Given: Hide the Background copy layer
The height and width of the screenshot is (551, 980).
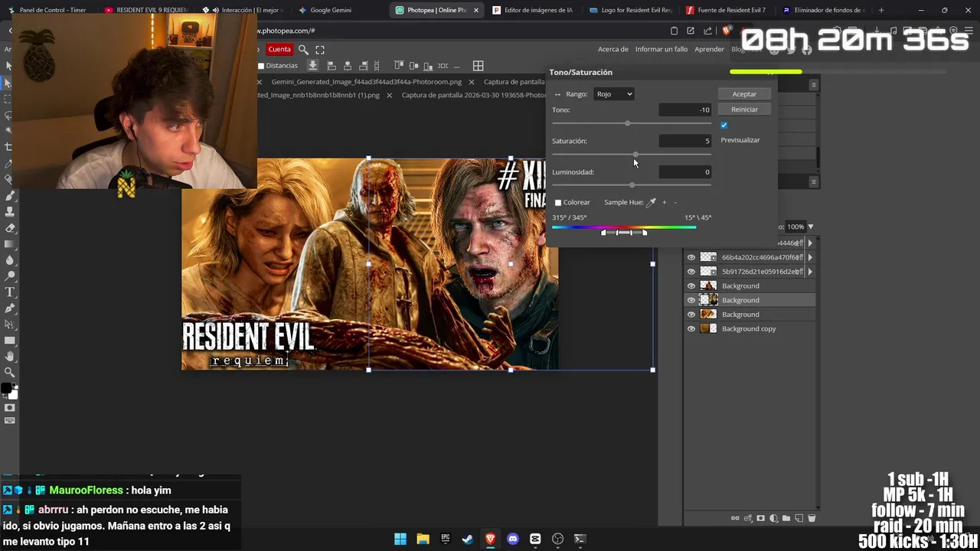Looking at the screenshot, I should [x=691, y=329].
